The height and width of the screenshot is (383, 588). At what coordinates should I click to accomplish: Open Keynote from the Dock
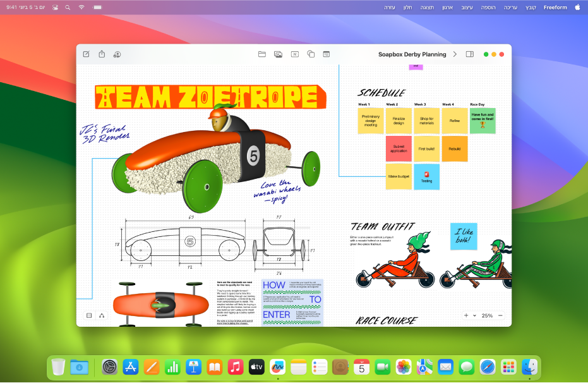[x=193, y=367]
